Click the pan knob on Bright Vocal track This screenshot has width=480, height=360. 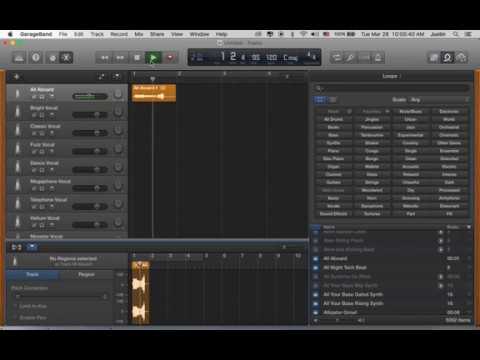pos(118,112)
